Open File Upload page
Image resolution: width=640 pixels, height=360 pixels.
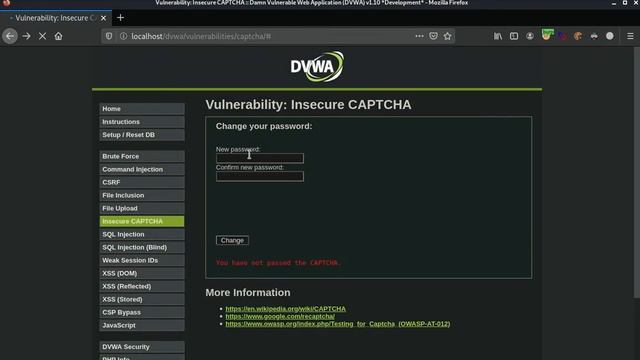pyautogui.click(x=142, y=208)
